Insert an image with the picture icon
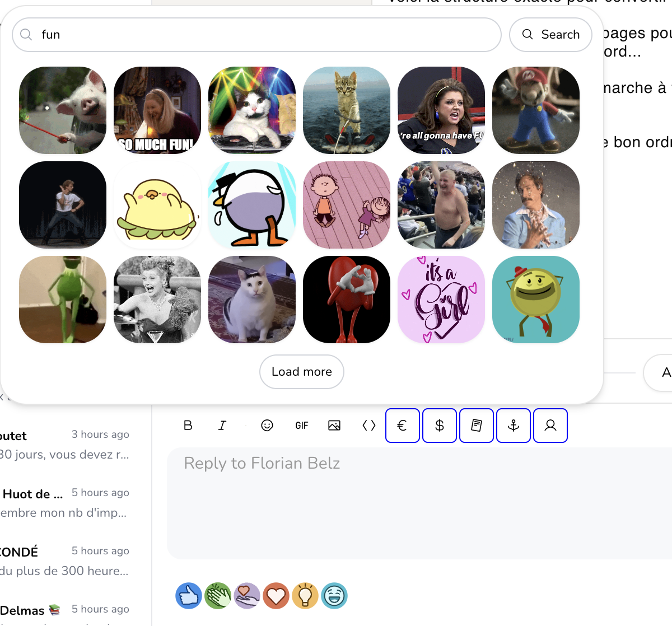 [334, 426]
